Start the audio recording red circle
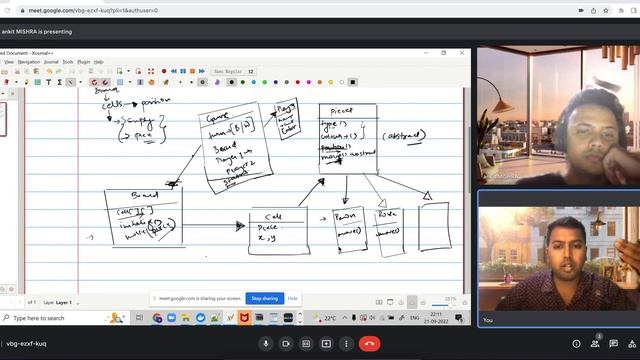 (x=164, y=71)
